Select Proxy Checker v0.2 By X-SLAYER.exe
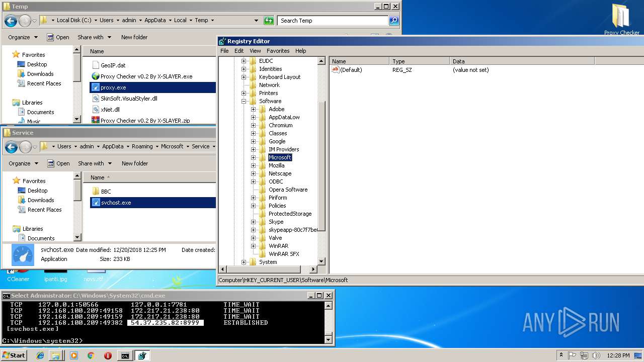 point(146,76)
